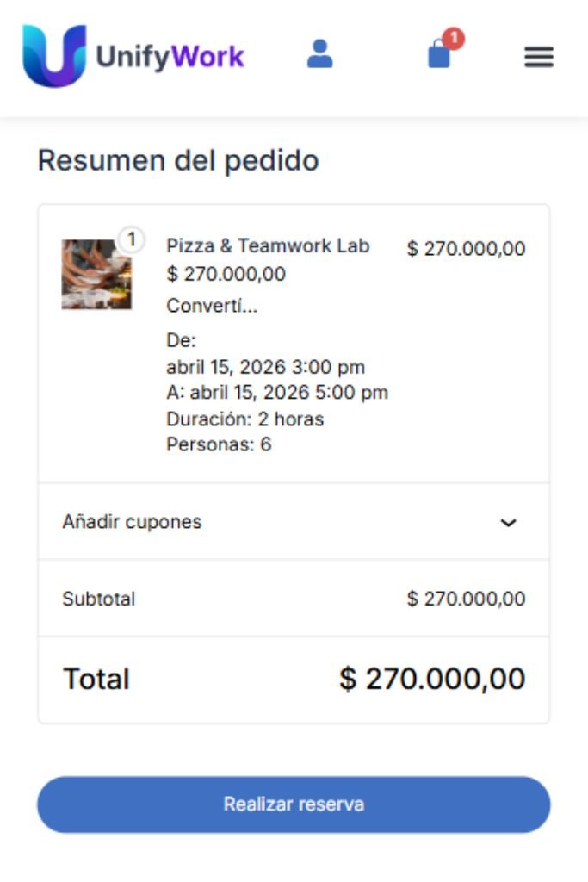Click the start date abril 15, 2026 3:00 pm
Viewport: 588px width, 882px height.
pyautogui.click(x=265, y=367)
